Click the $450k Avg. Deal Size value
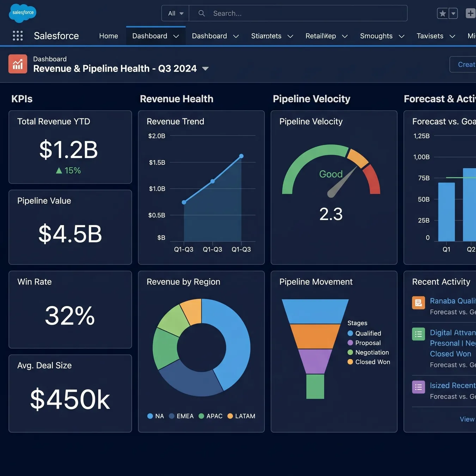The image size is (476, 476). (x=70, y=399)
